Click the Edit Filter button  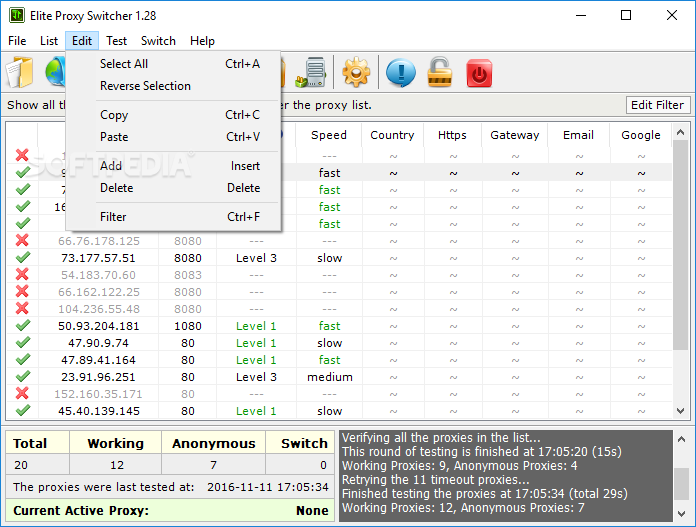tap(657, 105)
